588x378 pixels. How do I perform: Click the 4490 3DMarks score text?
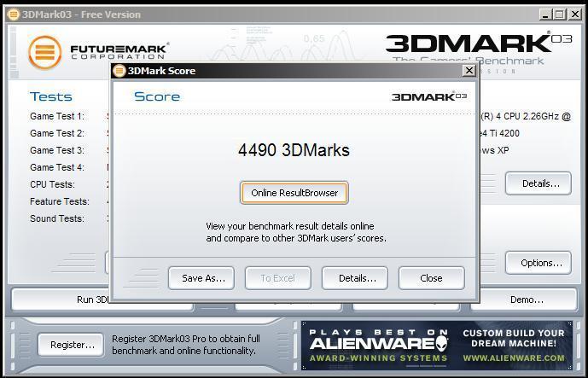click(x=294, y=150)
